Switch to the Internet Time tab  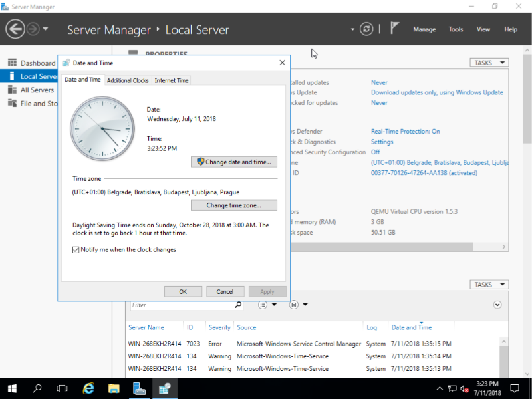coord(172,80)
